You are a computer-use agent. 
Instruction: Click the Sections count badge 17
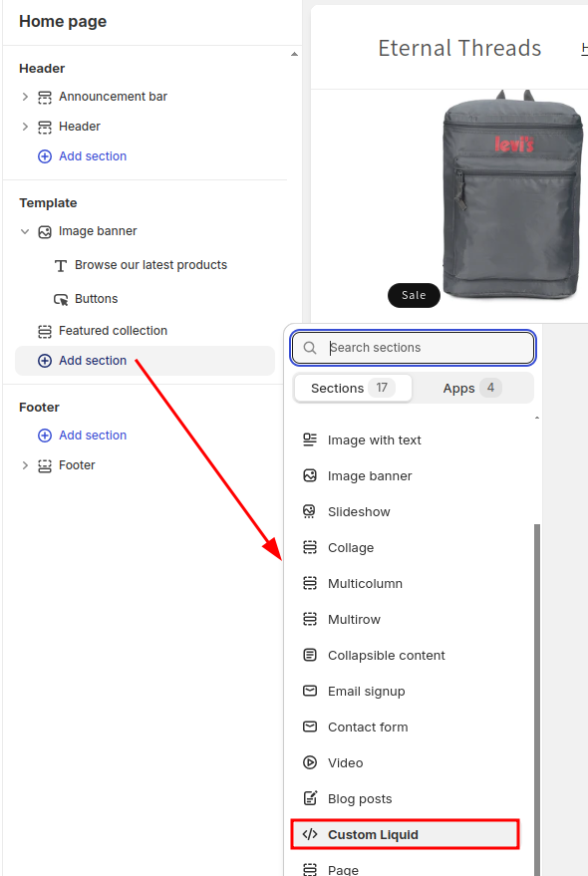point(382,388)
